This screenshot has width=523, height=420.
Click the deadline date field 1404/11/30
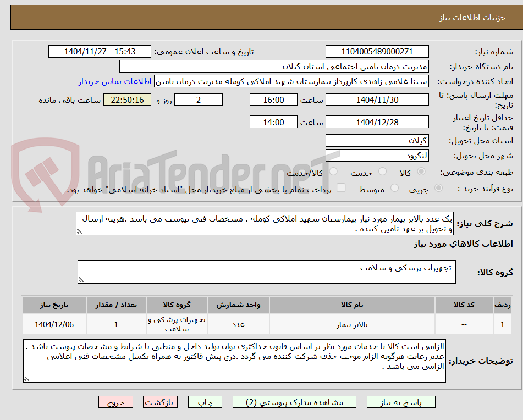click(377, 100)
